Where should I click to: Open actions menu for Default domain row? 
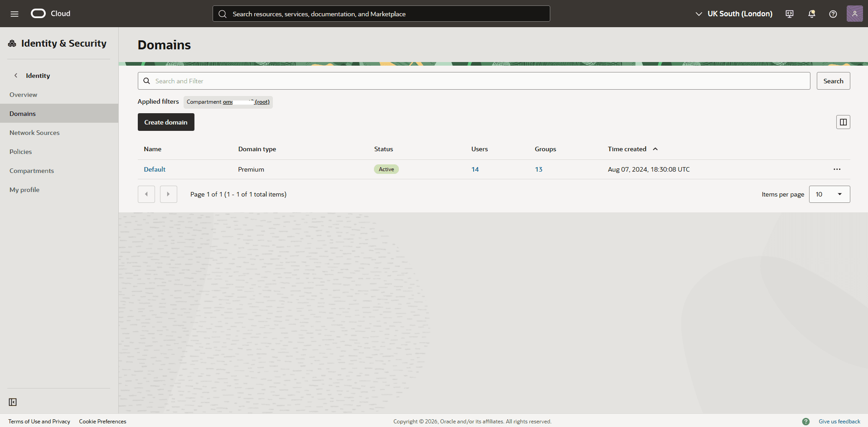(x=837, y=169)
